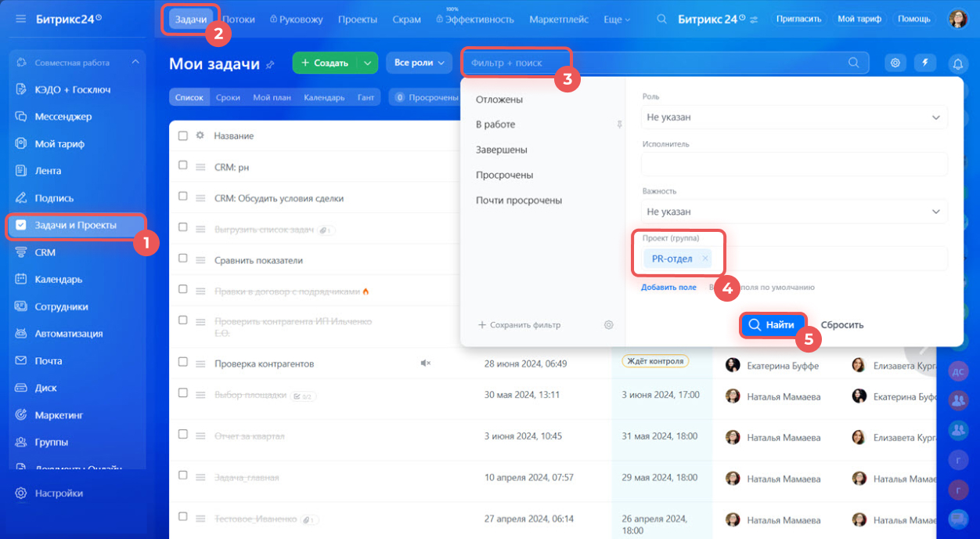
Task: Click the Мой тариф header button
Action: click(x=859, y=19)
